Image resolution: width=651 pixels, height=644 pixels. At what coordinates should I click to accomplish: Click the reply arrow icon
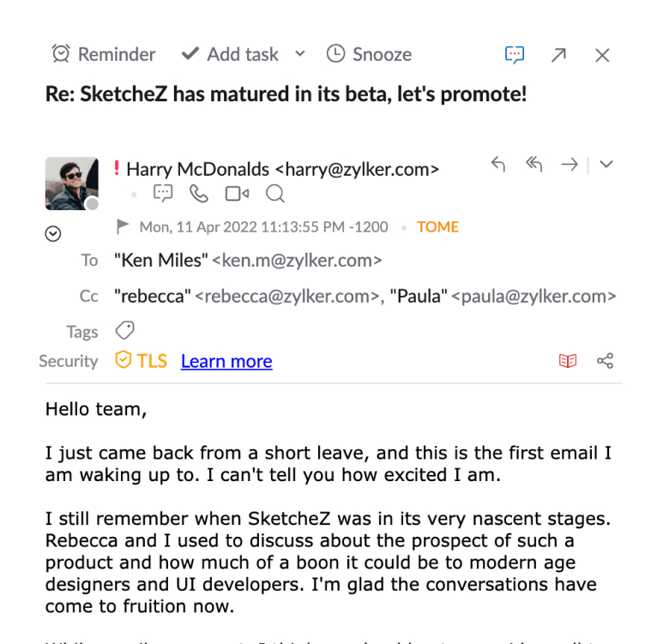(498, 165)
